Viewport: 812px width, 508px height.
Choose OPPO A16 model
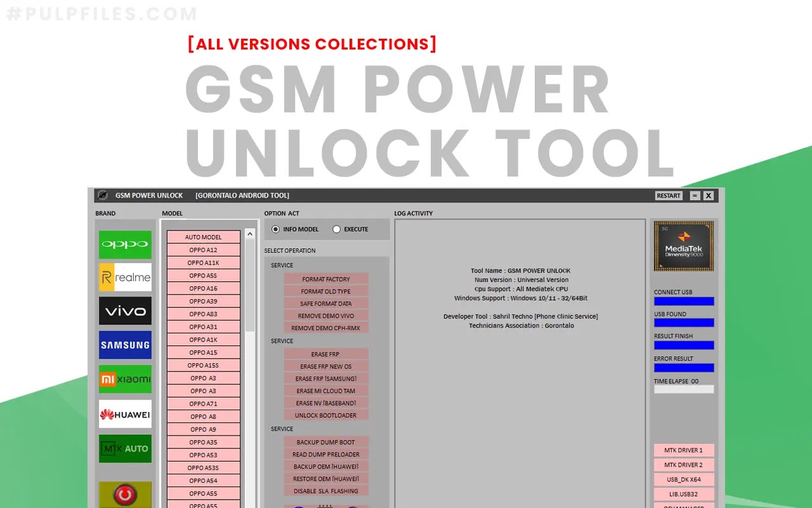pos(204,288)
